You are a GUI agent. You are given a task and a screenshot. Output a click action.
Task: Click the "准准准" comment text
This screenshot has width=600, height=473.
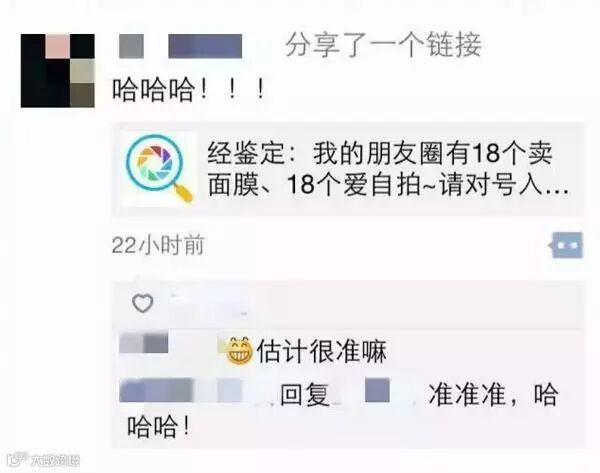click(x=467, y=394)
